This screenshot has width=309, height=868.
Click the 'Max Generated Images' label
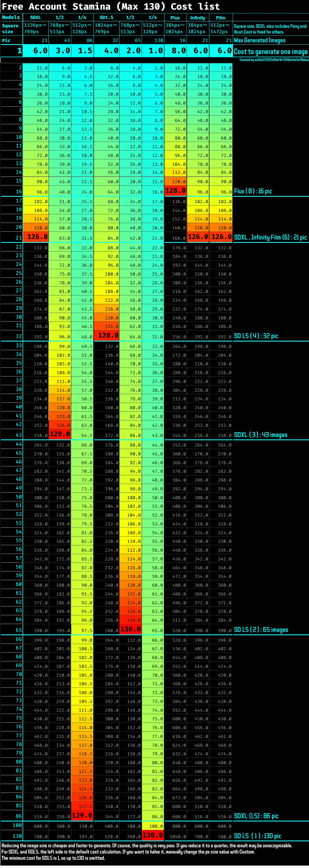point(259,40)
